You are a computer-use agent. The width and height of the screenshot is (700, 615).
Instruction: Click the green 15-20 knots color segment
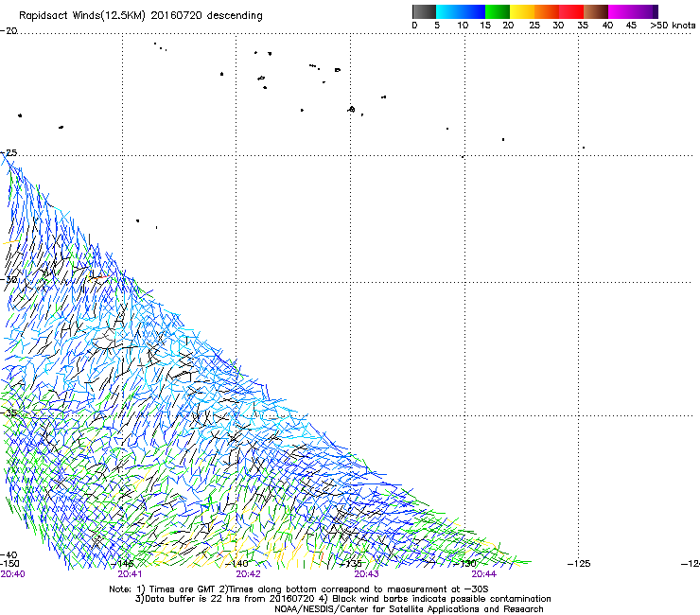[498, 11]
